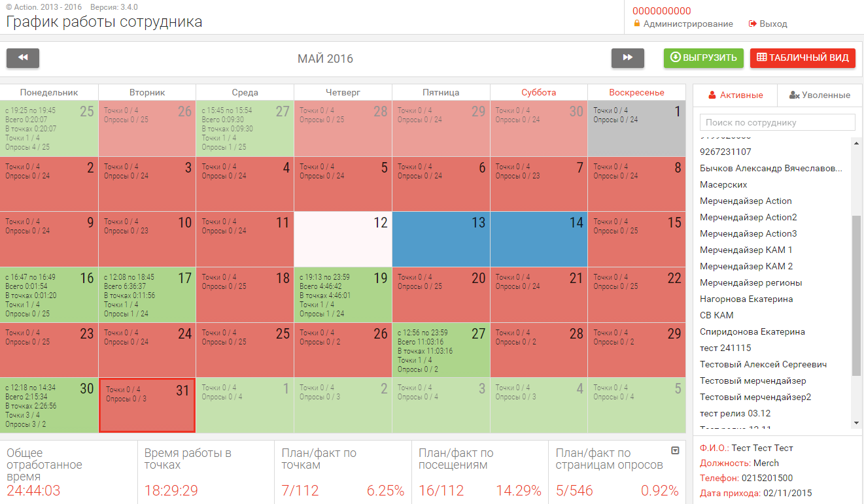This screenshot has height=504, width=864.
Task: Open green calendar day 30 May
Action: pos(49,405)
